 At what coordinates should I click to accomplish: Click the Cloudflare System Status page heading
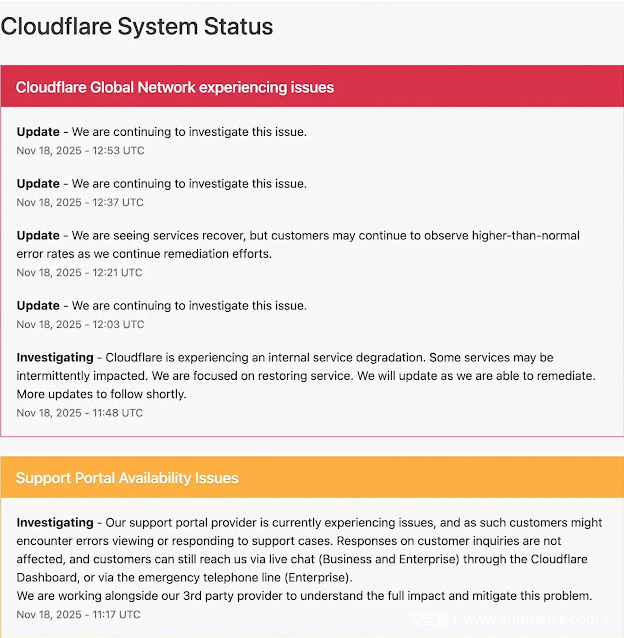(137, 26)
